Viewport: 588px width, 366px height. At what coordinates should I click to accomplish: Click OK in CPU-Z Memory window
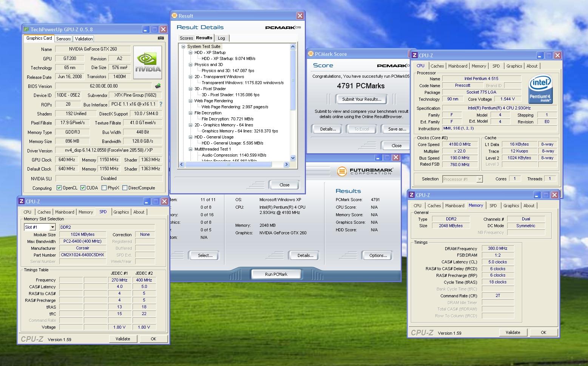coord(543,332)
